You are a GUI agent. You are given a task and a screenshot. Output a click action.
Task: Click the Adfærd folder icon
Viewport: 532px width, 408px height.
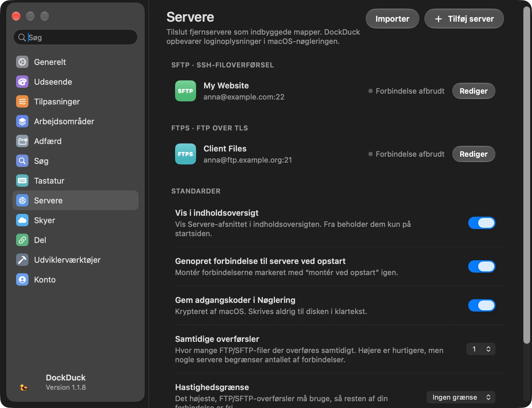pos(22,141)
